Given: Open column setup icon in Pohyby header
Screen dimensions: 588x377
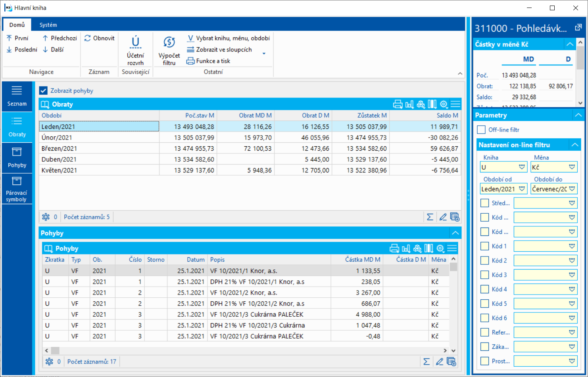Looking at the screenshot, I should point(429,249).
